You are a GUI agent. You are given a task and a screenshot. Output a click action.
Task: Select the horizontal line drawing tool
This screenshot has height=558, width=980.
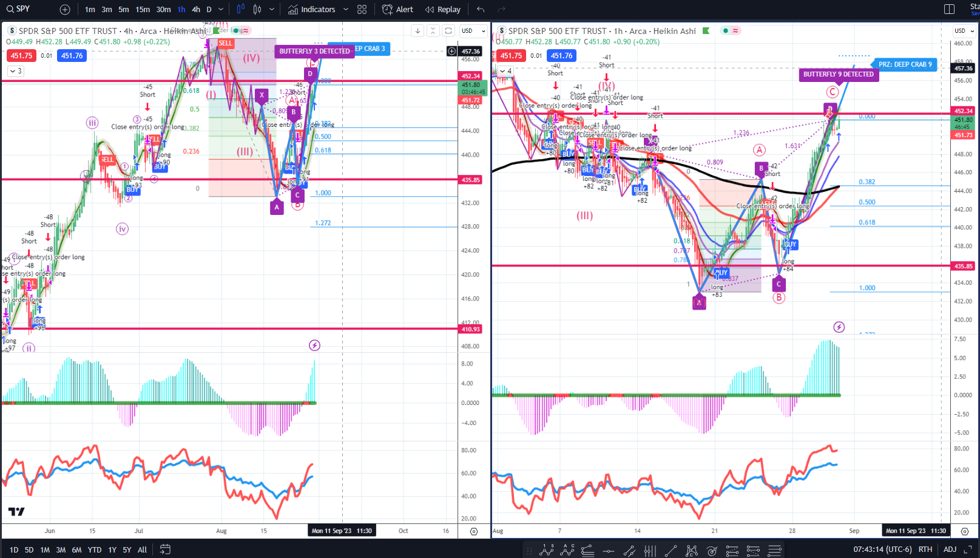(x=609, y=551)
